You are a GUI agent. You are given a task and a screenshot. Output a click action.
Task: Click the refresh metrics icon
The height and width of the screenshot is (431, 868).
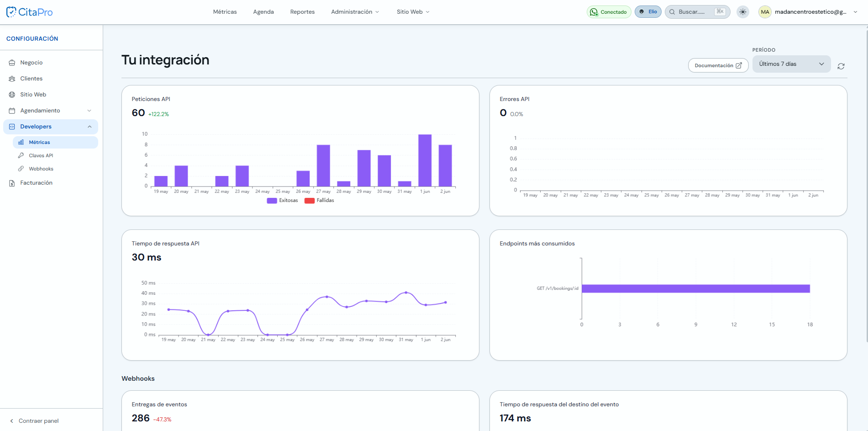pyautogui.click(x=841, y=66)
